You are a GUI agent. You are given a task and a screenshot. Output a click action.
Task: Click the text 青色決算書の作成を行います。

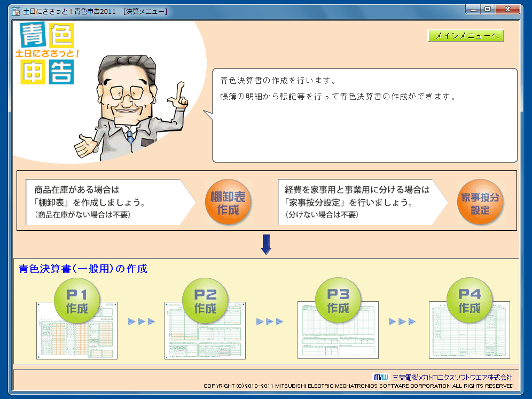point(279,81)
